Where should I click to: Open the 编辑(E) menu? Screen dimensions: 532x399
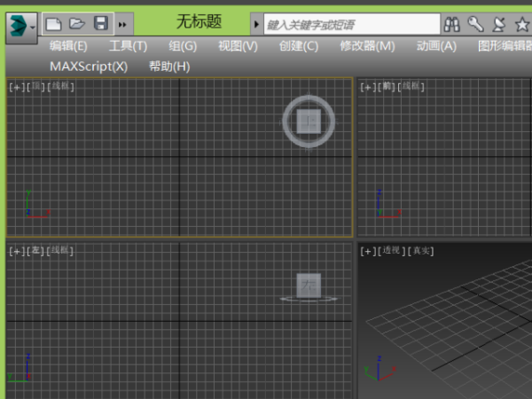click(x=68, y=46)
